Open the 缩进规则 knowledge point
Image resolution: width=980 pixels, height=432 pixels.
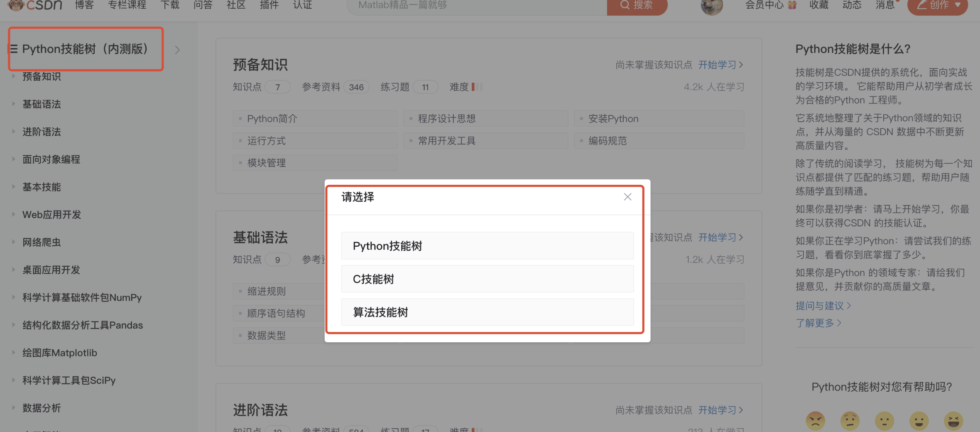click(279, 291)
